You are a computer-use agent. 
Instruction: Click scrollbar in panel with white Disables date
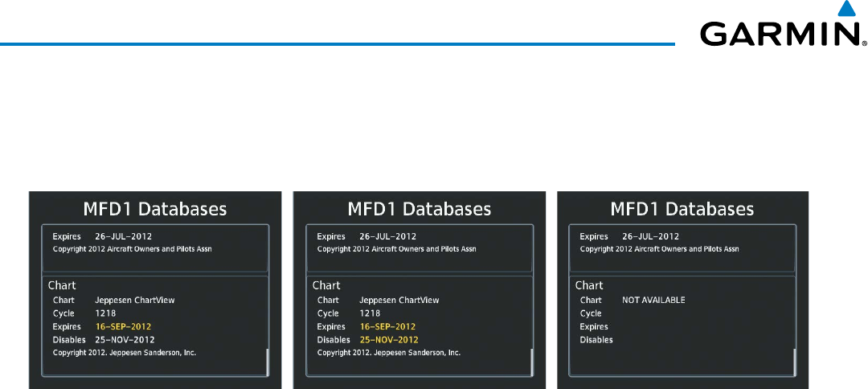(268, 362)
